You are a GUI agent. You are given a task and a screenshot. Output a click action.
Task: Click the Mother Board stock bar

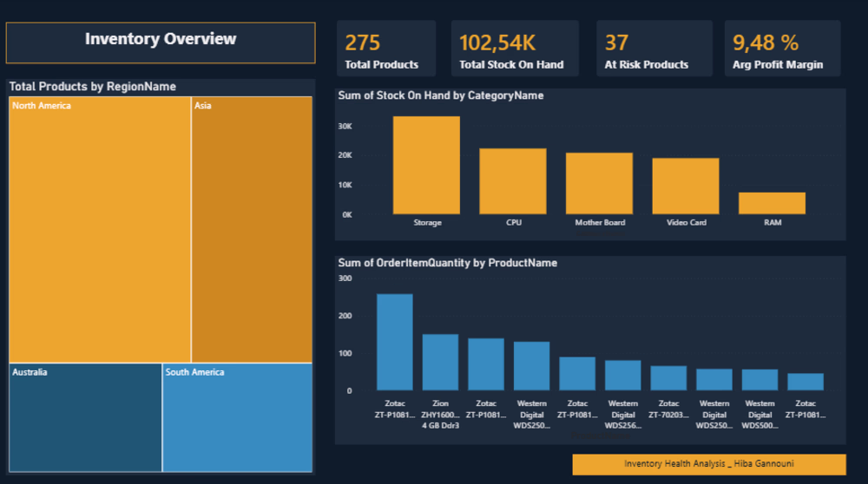point(599,183)
